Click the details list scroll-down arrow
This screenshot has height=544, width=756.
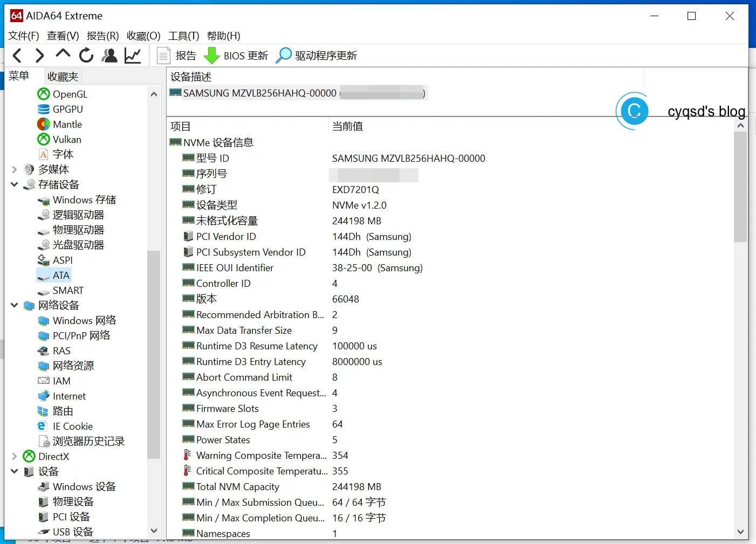click(x=740, y=532)
